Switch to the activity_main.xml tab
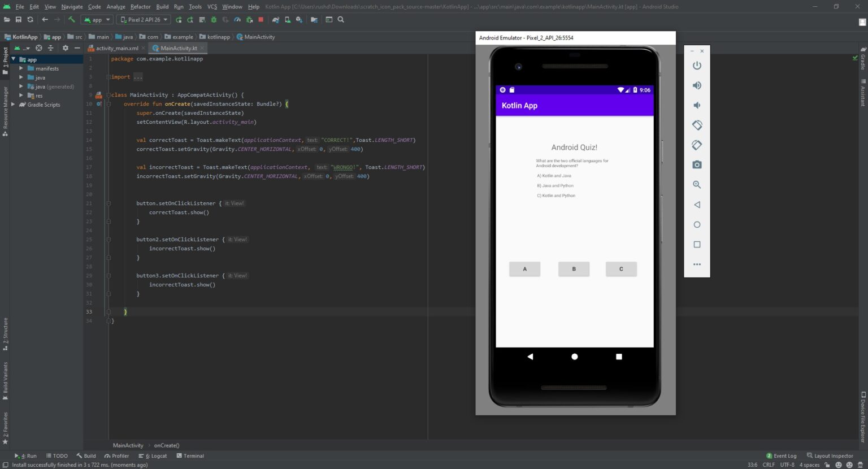This screenshot has width=868, height=469. (116, 49)
